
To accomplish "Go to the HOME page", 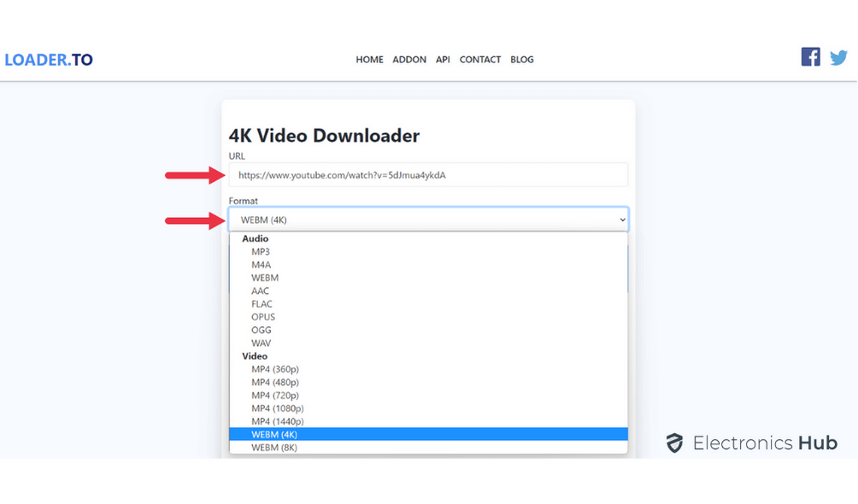I will (x=369, y=60).
